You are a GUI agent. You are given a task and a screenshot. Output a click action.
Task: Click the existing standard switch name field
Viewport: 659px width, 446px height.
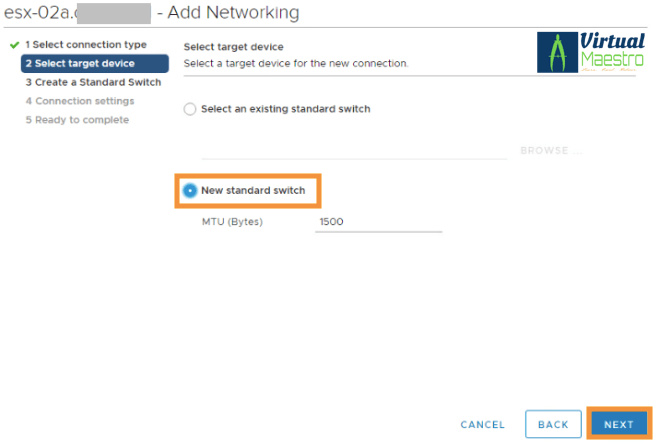355,150
